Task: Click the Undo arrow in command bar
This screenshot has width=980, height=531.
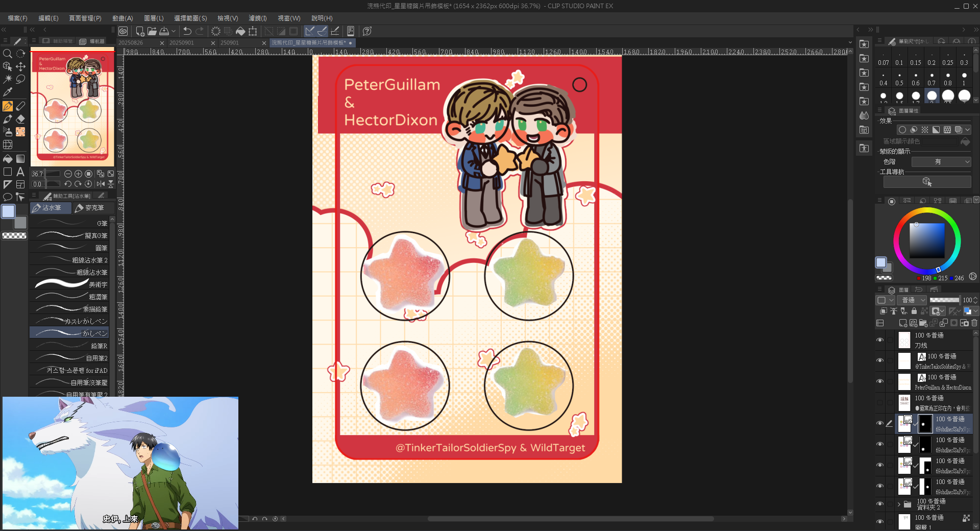Action: (x=187, y=31)
